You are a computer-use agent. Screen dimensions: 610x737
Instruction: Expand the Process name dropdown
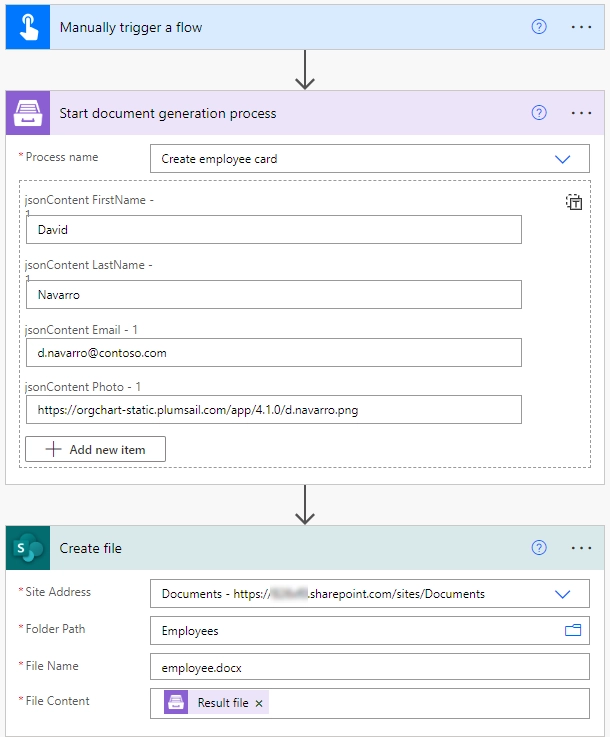[x=562, y=159]
